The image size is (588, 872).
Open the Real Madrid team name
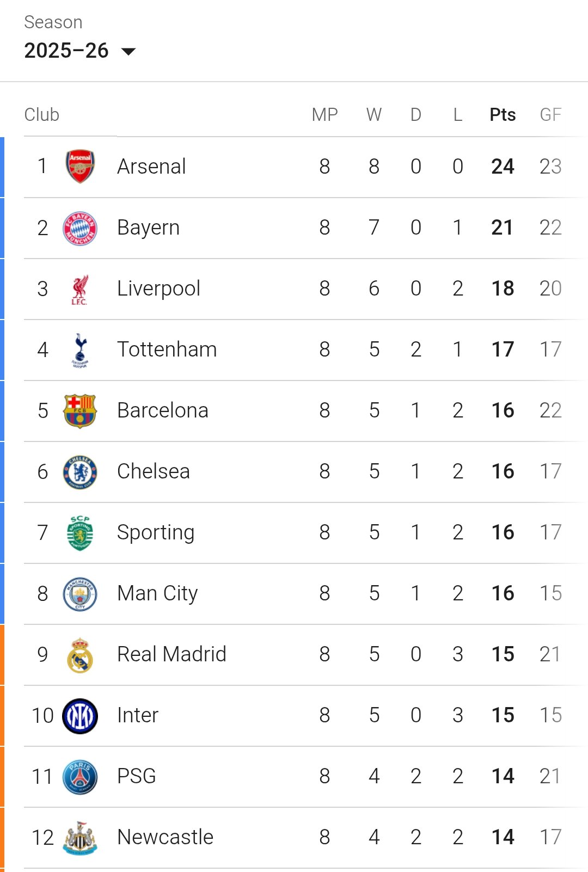(x=171, y=654)
